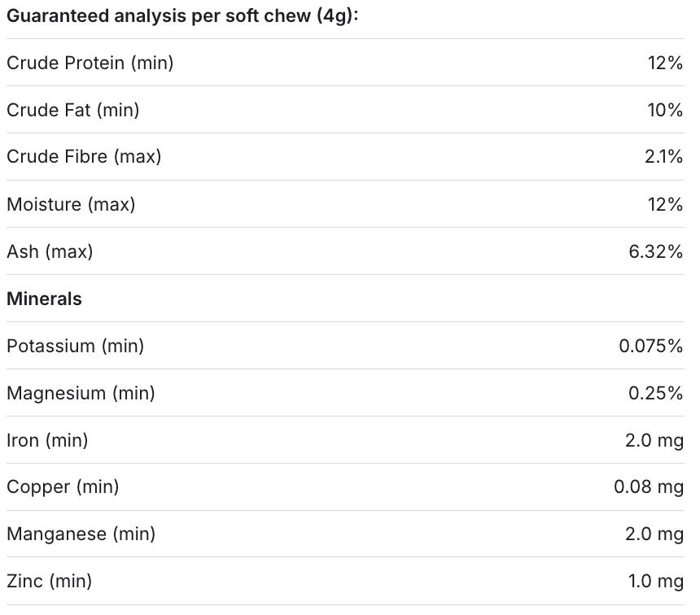Click the Minerals section heading
Screen dimensions: 700x615
coord(44,299)
